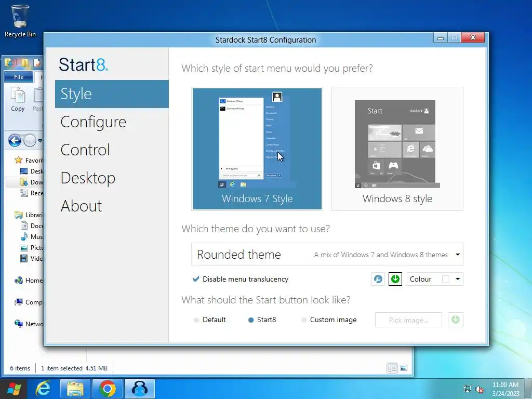Select the Default start button option
The width and height of the screenshot is (532, 399).
point(210,320)
